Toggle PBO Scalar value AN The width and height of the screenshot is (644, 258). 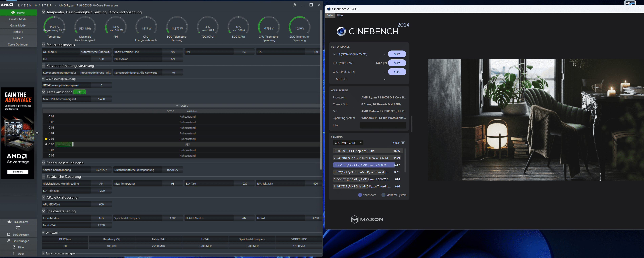click(x=173, y=59)
